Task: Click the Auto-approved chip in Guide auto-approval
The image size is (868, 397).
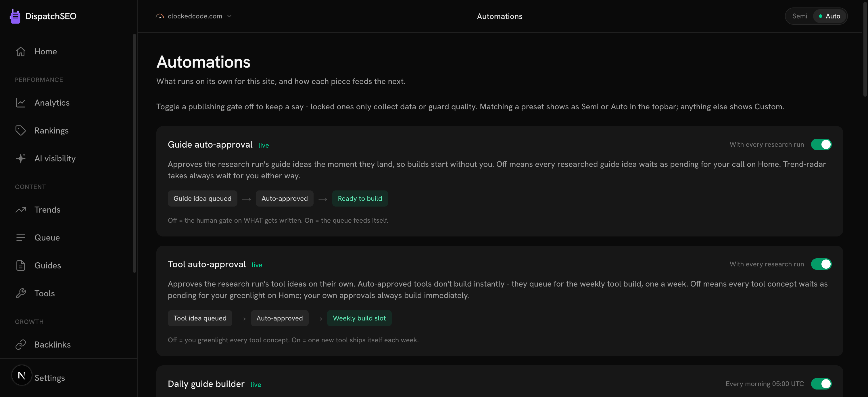Action: coord(284,199)
